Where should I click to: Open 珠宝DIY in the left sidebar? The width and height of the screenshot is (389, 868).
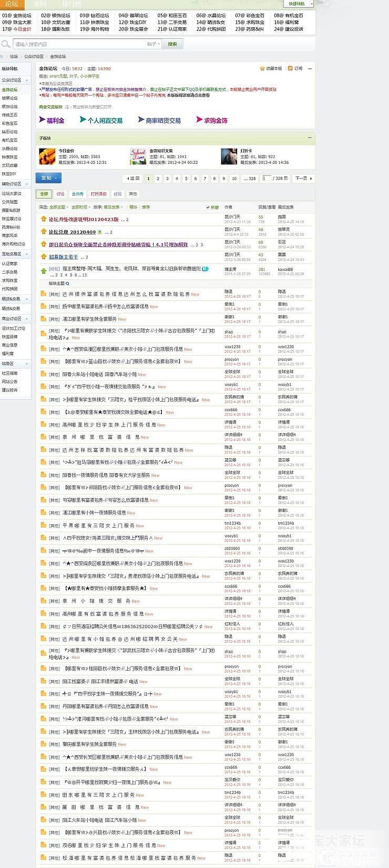pos(9,174)
